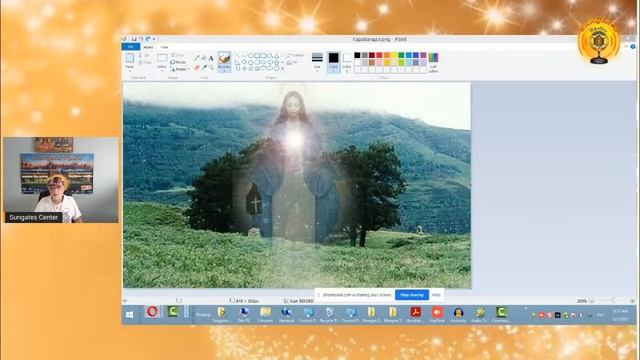Choose the Line shape in Shapes gallery
The image size is (640, 360).
point(238,56)
